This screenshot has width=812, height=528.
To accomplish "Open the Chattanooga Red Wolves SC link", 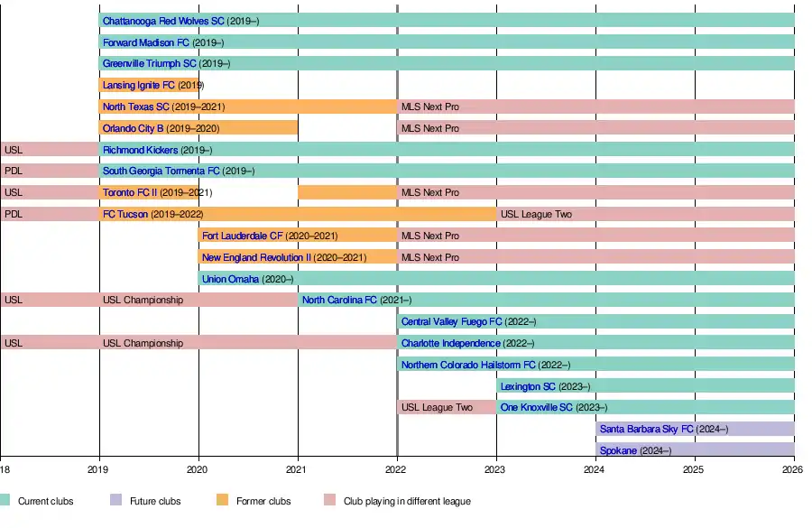I will [162, 21].
